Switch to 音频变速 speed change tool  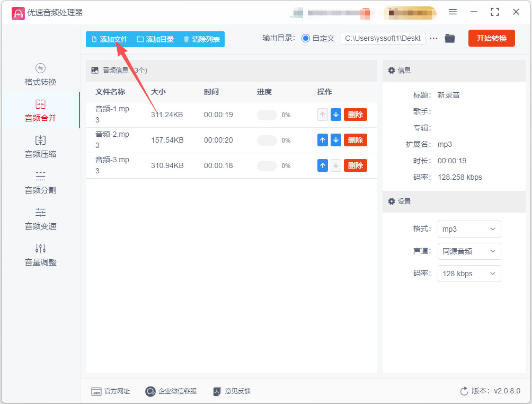coord(40,218)
